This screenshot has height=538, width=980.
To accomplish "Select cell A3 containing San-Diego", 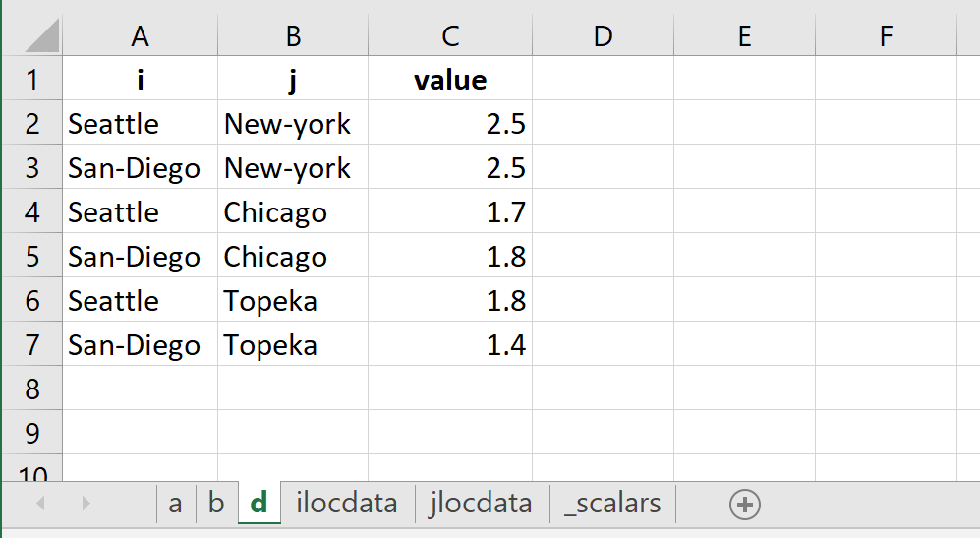I will 140,167.
